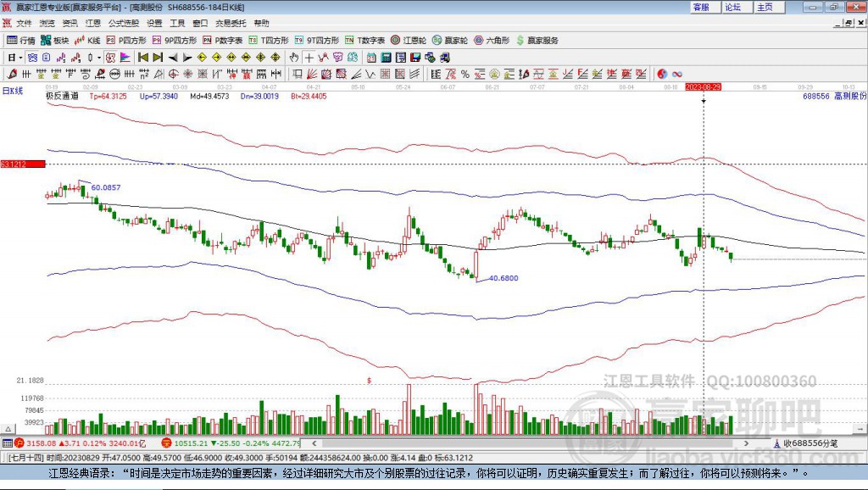Open the 文件 menu
868x490 pixels.
tap(24, 23)
